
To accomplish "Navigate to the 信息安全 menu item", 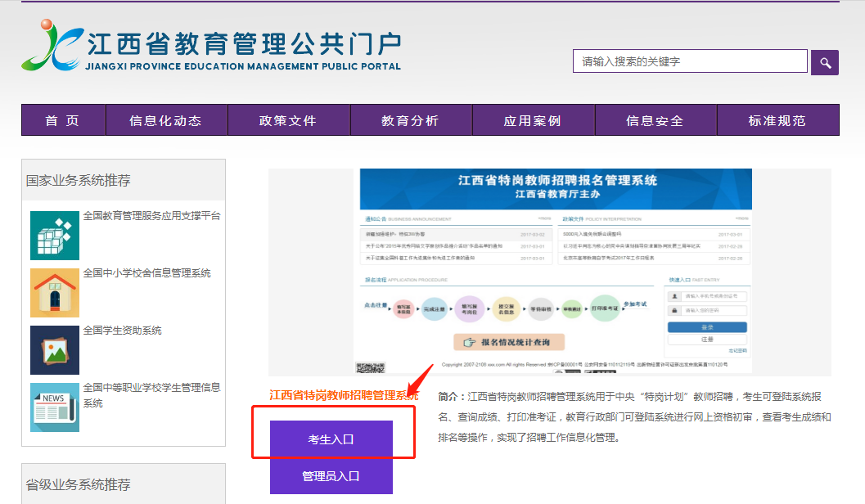I will [655, 120].
